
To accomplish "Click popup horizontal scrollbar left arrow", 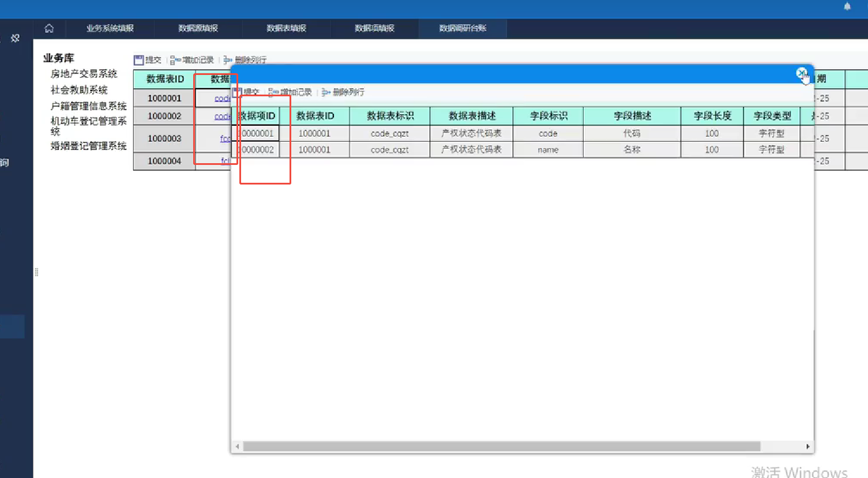I will click(237, 446).
